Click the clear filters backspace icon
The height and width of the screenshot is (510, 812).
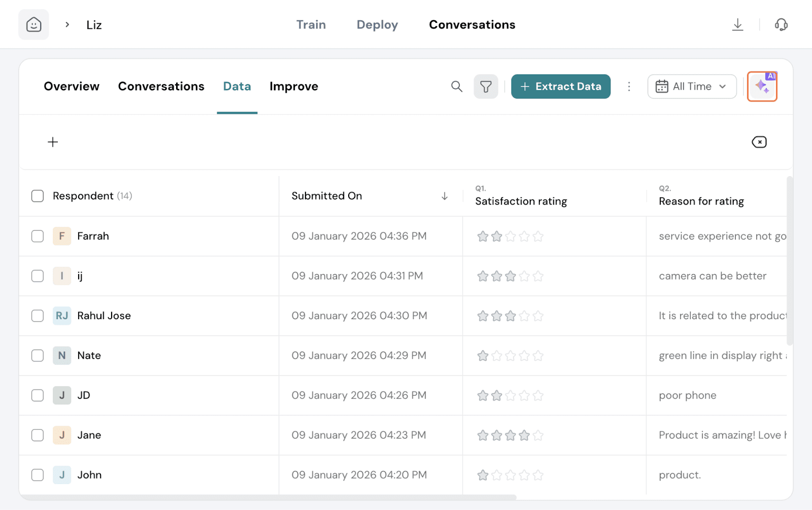click(x=759, y=142)
